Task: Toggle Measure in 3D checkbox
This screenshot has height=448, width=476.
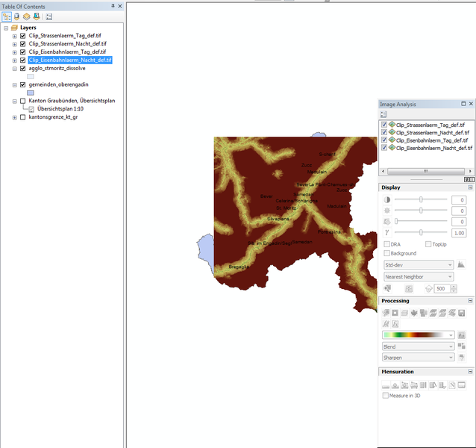Action: [386, 396]
